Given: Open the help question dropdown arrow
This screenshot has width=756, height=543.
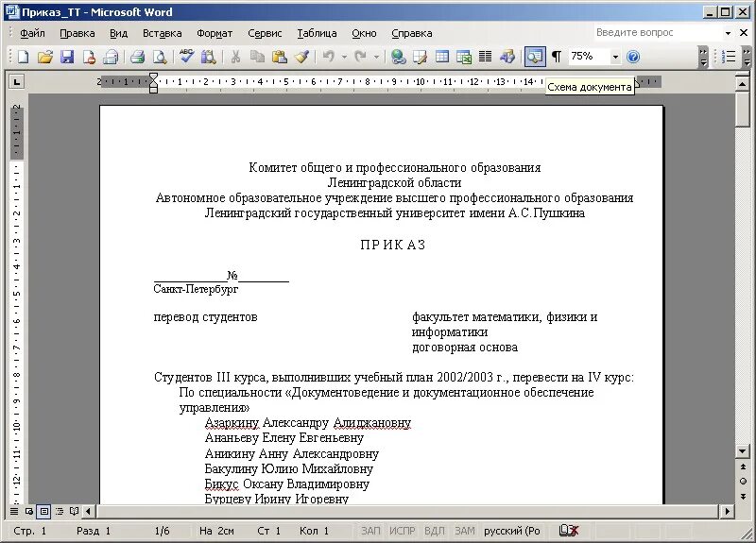Looking at the screenshot, I should [x=728, y=33].
